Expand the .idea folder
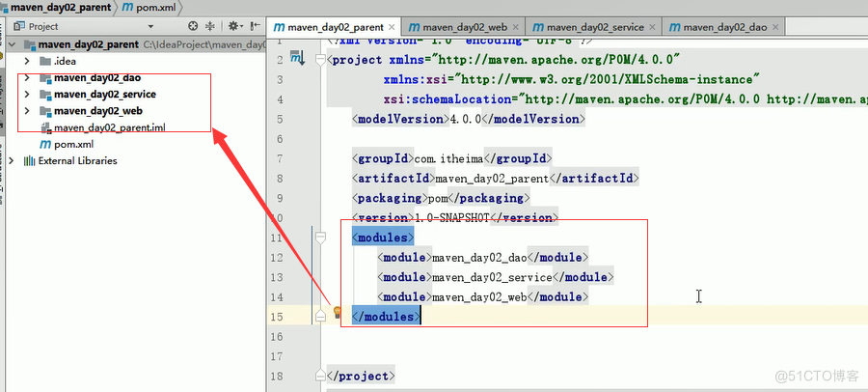 [x=27, y=61]
